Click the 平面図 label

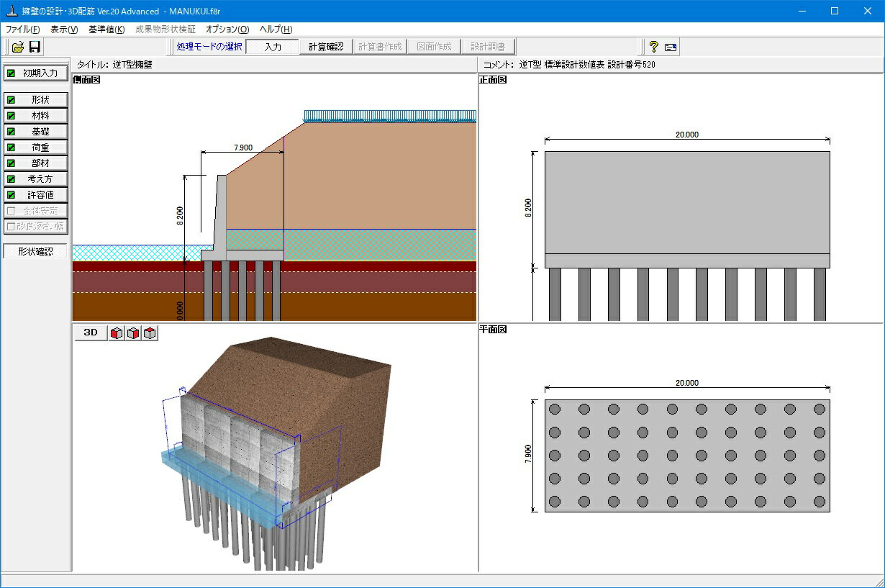pyautogui.click(x=493, y=330)
